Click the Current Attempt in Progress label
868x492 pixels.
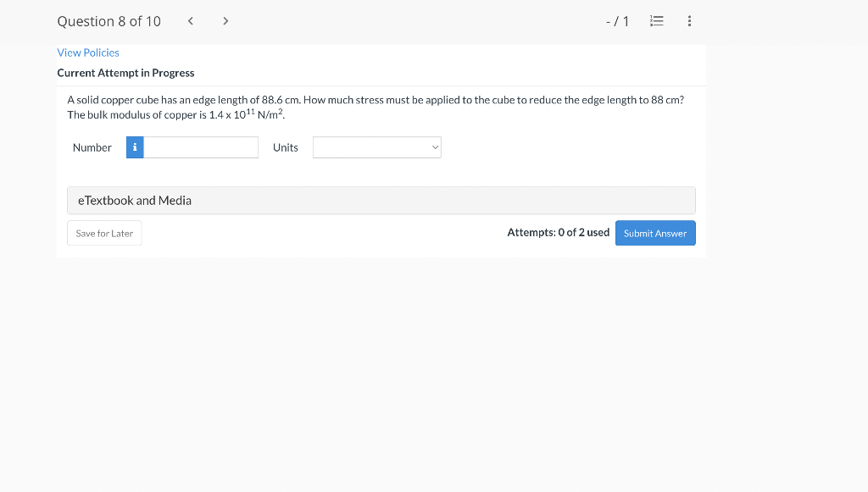point(125,73)
